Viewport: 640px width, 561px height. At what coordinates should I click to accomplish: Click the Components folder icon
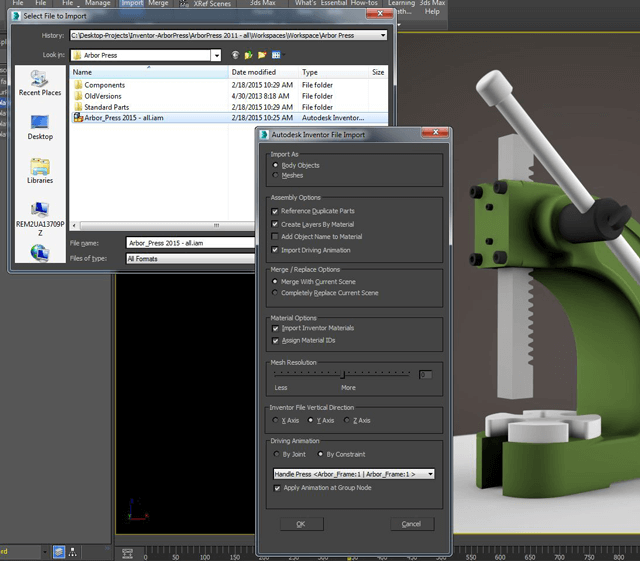tap(78, 85)
